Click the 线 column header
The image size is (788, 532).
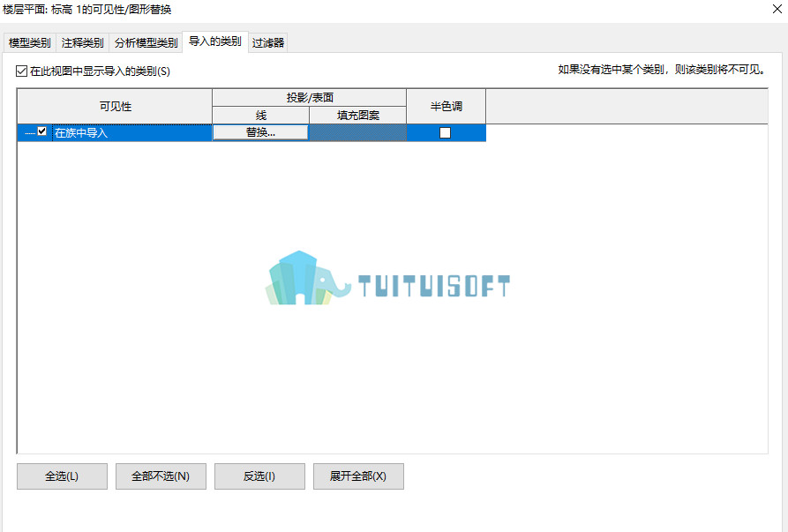point(260,115)
